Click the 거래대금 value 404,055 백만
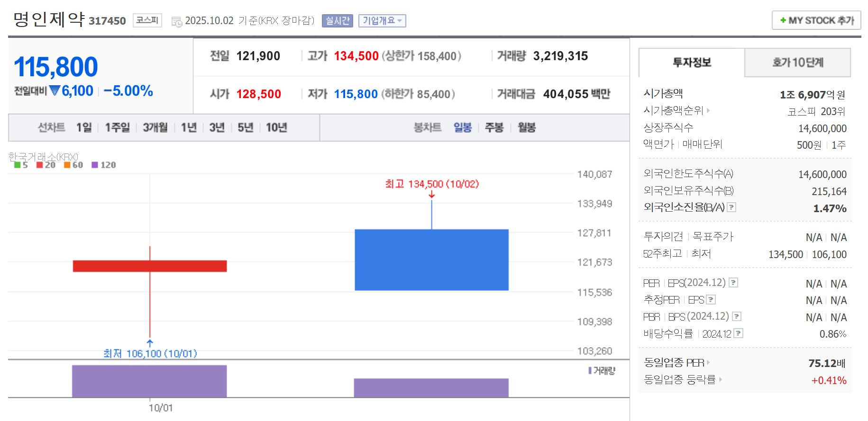The width and height of the screenshot is (868, 421). point(576,94)
